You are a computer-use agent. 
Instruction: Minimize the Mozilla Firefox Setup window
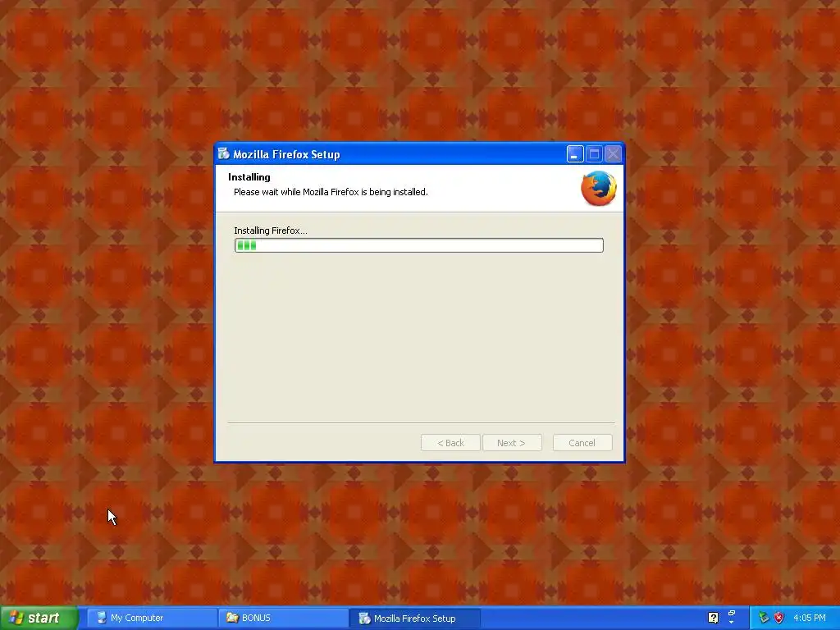575,154
